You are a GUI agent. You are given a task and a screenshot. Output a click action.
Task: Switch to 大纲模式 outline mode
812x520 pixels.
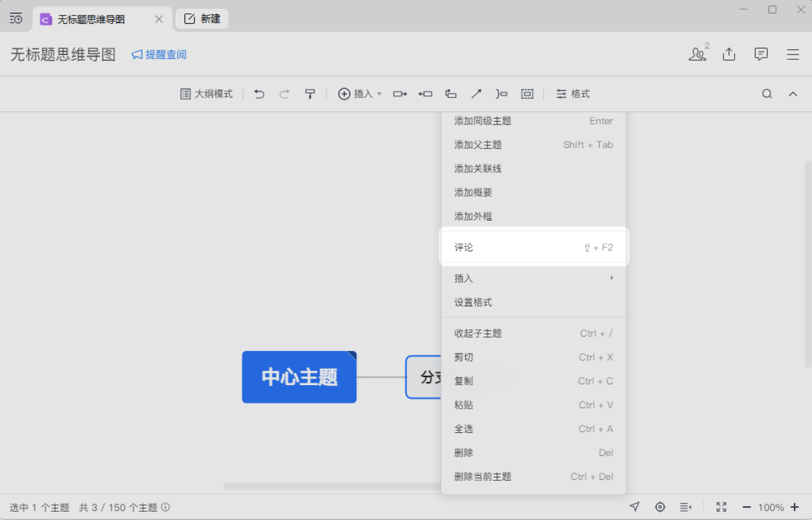click(207, 94)
